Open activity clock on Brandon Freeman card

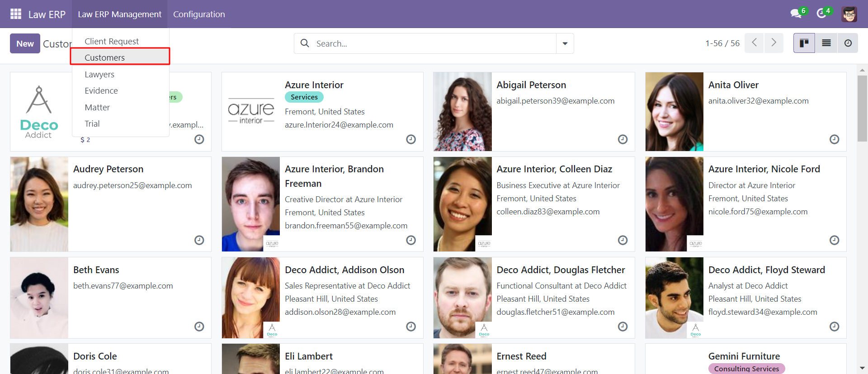pyautogui.click(x=411, y=240)
